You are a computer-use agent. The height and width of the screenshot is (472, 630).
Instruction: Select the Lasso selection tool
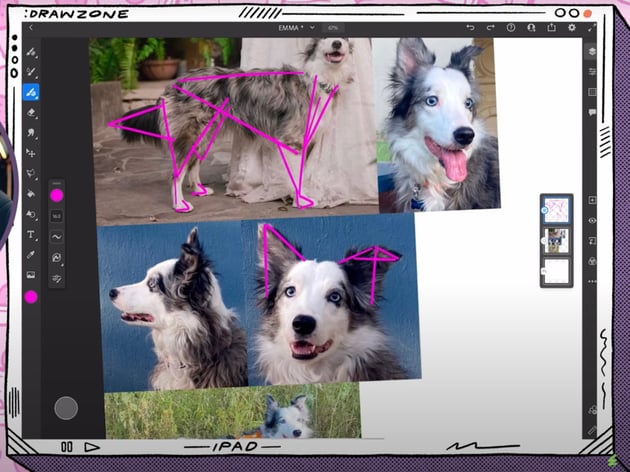pos(31,174)
